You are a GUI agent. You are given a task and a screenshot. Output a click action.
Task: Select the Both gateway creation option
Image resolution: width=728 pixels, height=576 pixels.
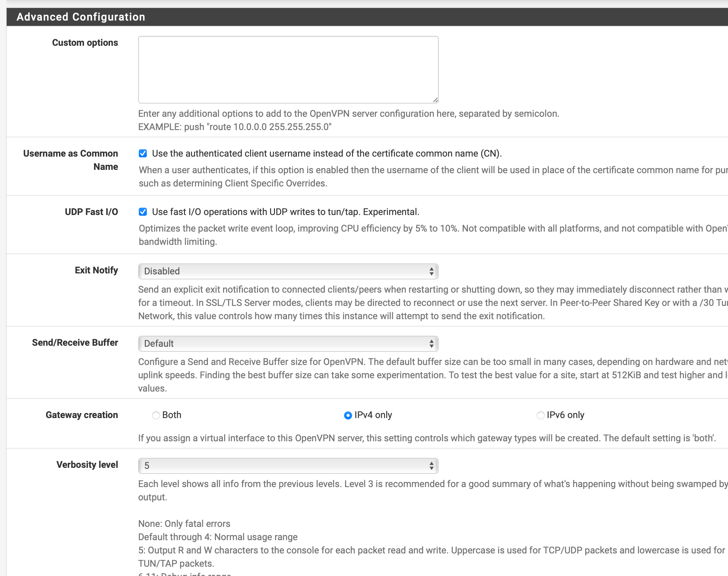[156, 415]
